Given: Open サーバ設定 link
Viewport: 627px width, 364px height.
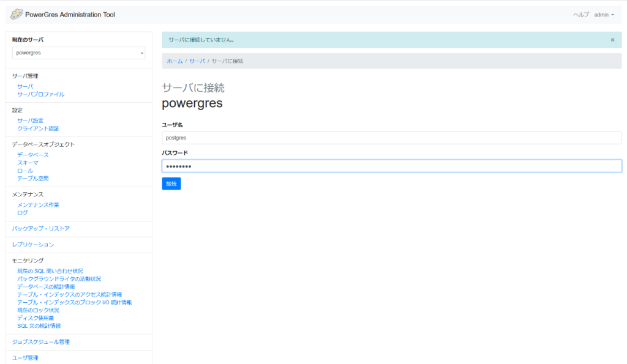Looking at the screenshot, I should [31, 121].
